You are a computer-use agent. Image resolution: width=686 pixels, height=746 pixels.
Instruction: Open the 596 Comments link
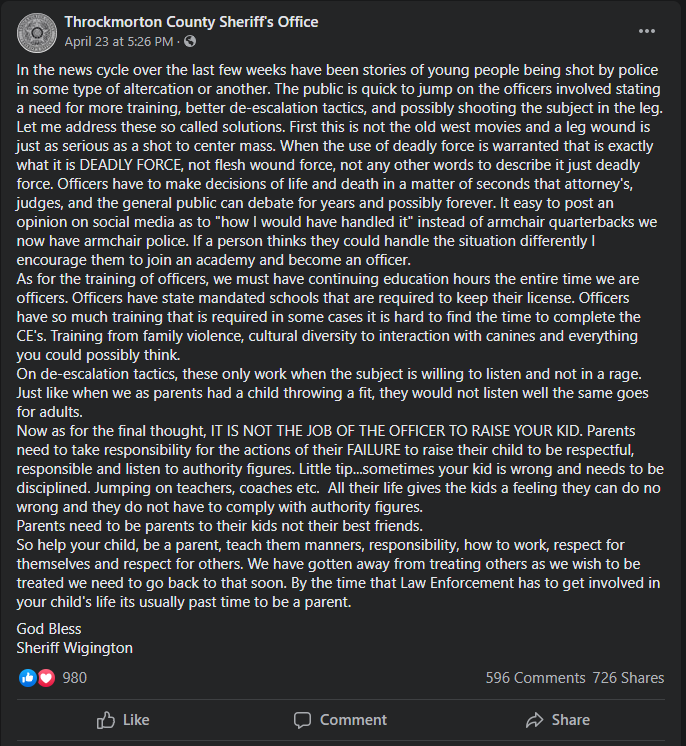pos(535,677)
